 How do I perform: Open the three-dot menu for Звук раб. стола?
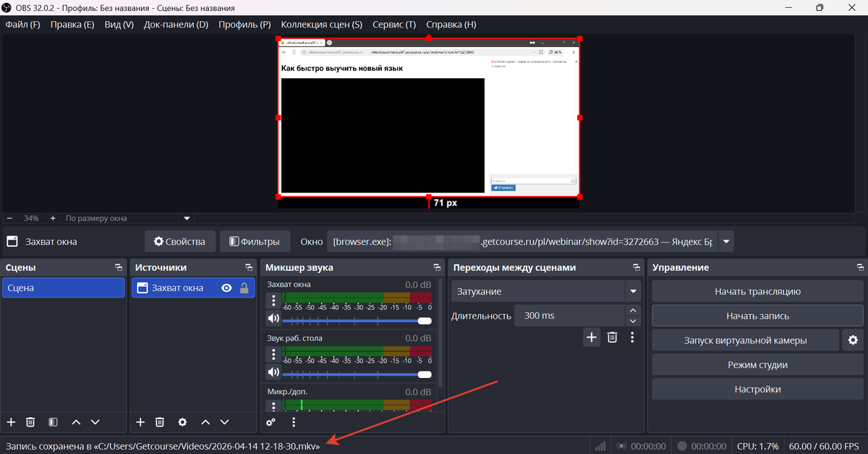pos(273,354)
